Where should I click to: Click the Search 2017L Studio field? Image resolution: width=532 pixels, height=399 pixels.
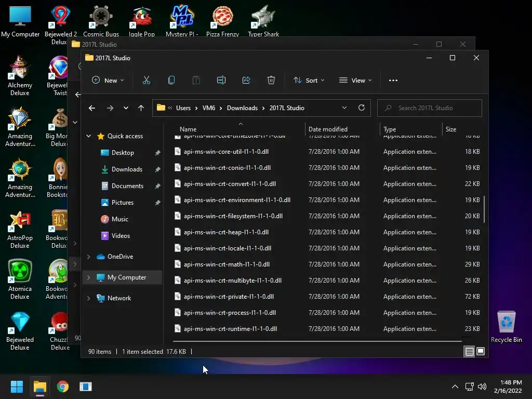430,108
